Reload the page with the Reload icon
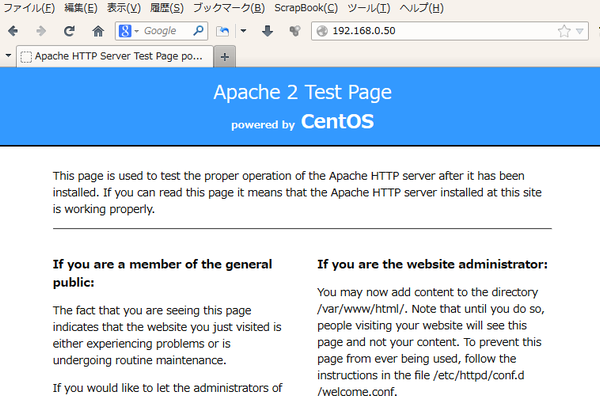 tap(69, 31)
